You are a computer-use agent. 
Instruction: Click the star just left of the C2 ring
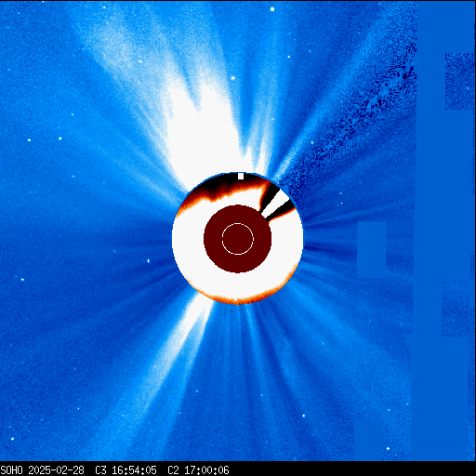click(148, 260)
